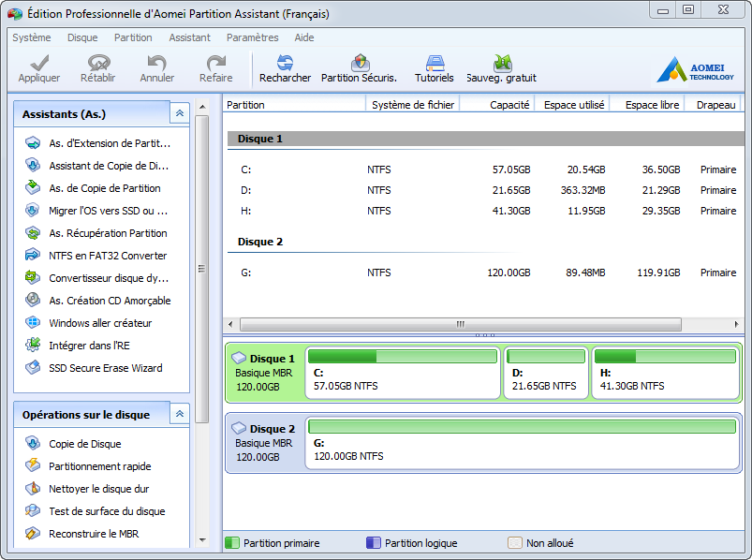
Task: Click the Rechercher refresh icon
Action: point(285,64)
